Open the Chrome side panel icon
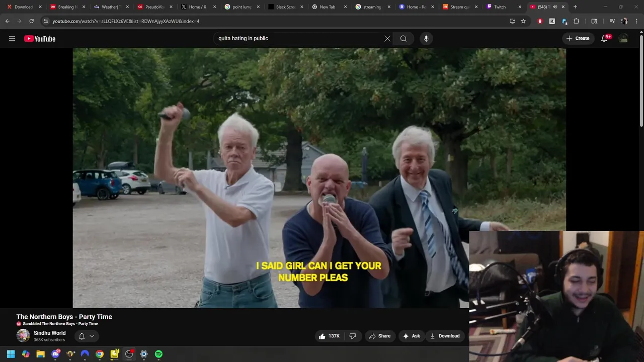The width and height of the screenshot is (644, 362). 594,21
